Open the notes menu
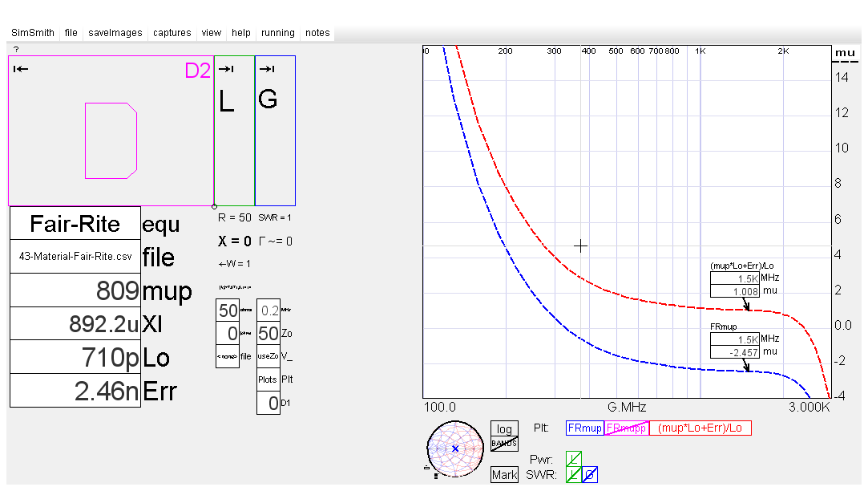The width and height of the screenshot is (868, 491). point(317,33)
